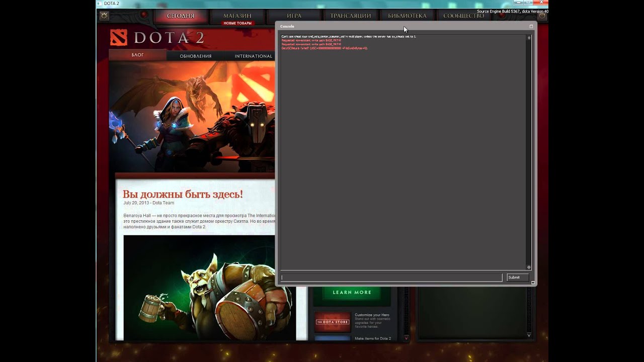Click the 'July 20, 2013 - Dota Team' byline
Viewport: 644px width, 362px height.
tap(148, 203)
